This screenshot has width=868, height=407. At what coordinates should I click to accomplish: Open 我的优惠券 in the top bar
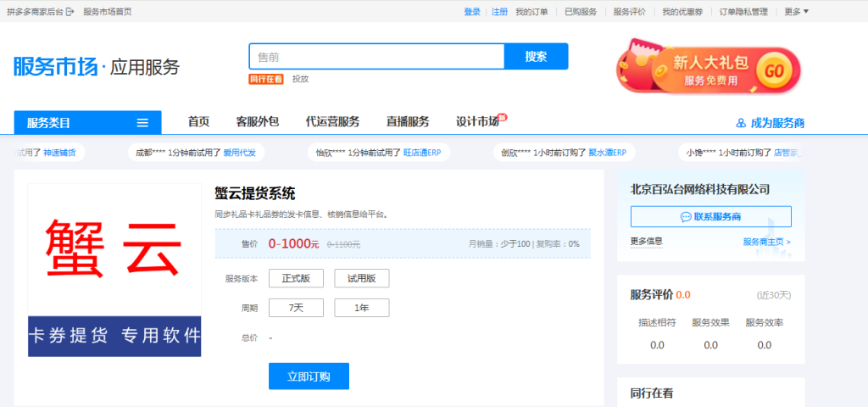682,12
